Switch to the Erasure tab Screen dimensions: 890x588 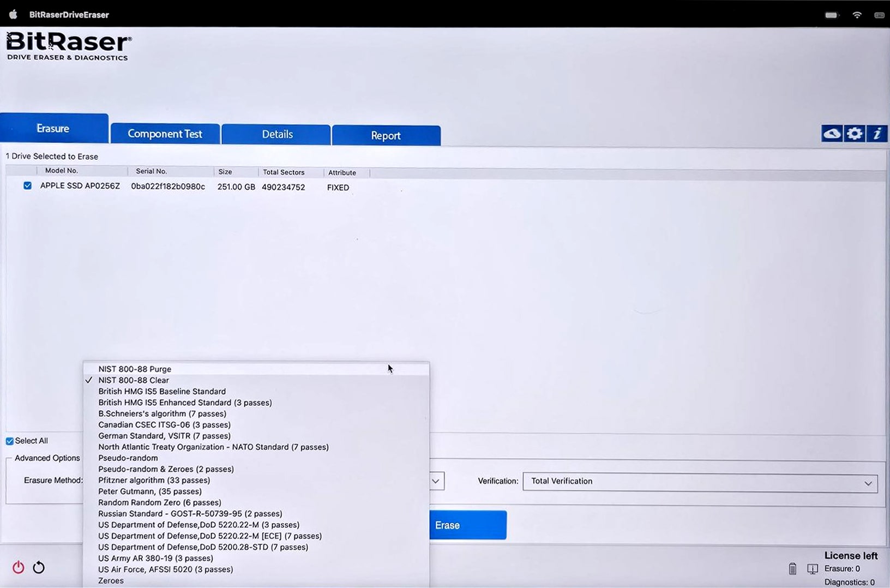point(53,129)
